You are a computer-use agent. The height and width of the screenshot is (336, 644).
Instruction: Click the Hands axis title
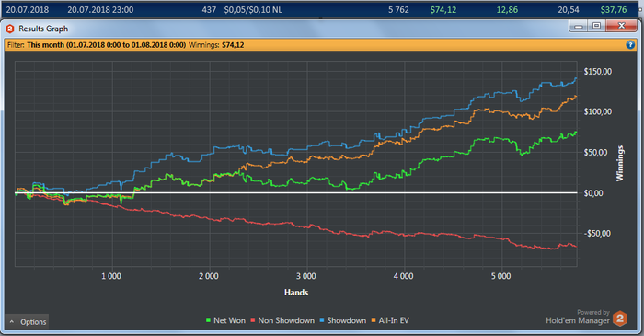pos(296,293)
